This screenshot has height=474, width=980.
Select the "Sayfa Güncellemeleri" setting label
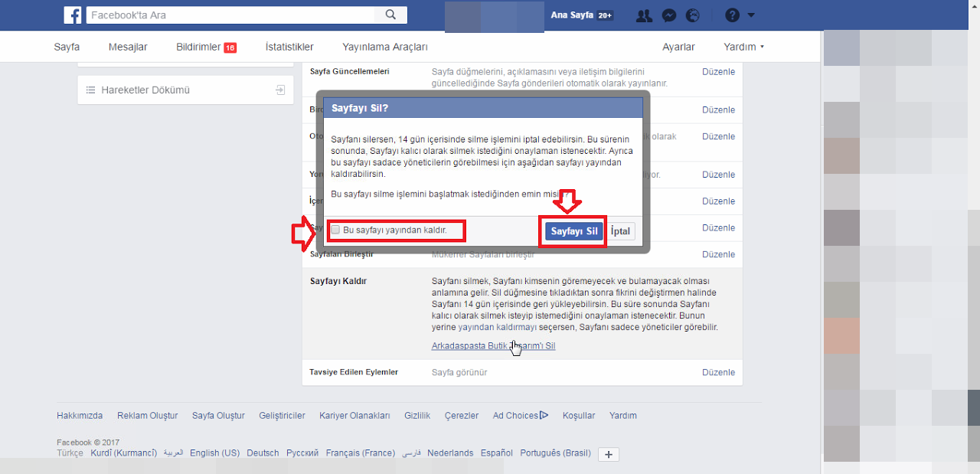pyautogui.click(x=350, y=71)
